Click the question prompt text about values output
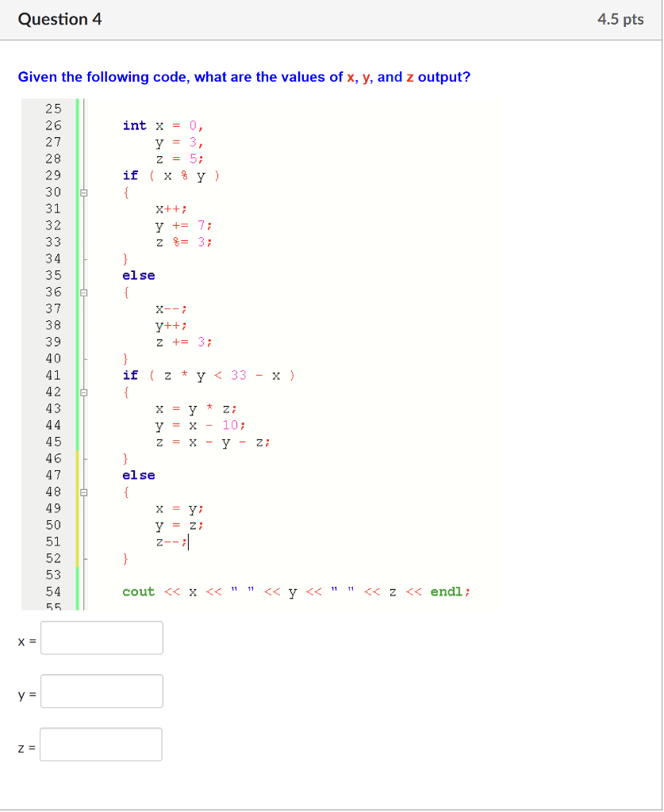 [244, 77]
